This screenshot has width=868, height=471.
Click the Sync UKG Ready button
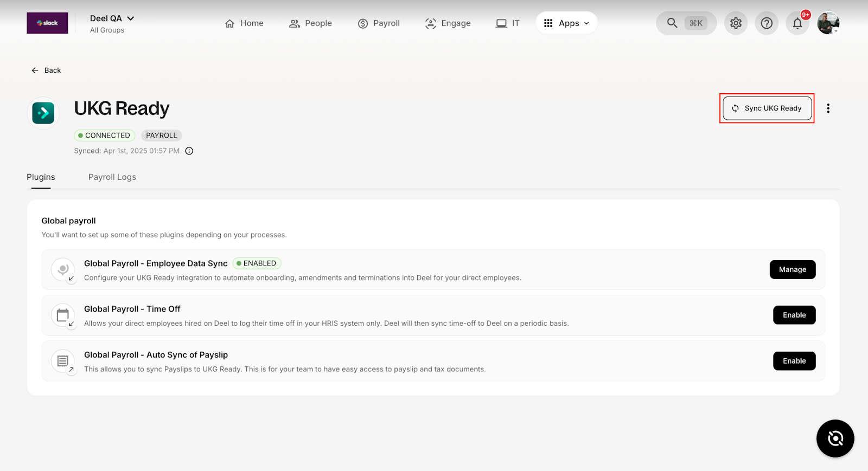pos(767,108)
